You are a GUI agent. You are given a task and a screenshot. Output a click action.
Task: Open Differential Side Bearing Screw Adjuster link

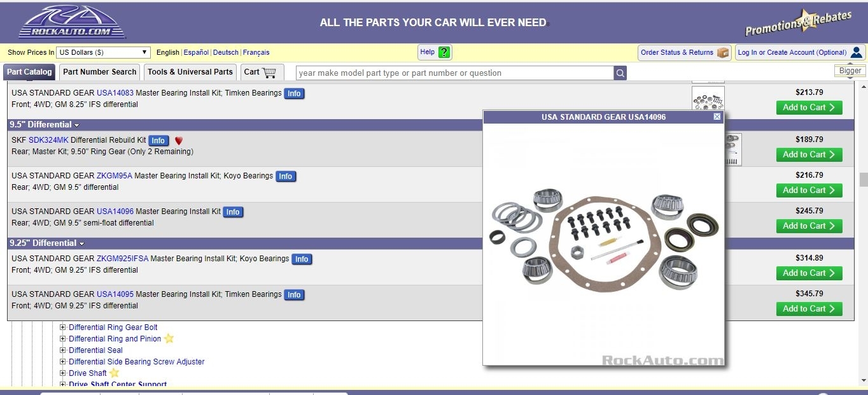(137, 362)
